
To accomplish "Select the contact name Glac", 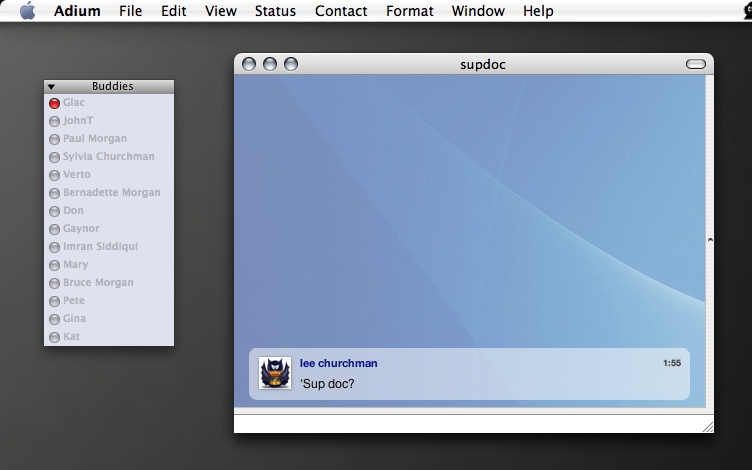I will pyautogui.click(x=74, y=102).
